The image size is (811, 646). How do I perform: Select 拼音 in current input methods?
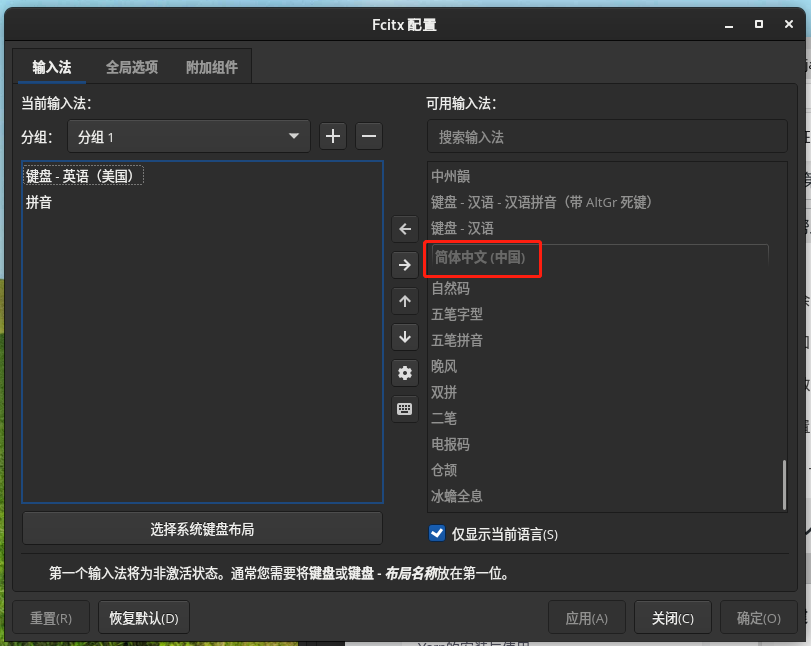click(202, 202)
